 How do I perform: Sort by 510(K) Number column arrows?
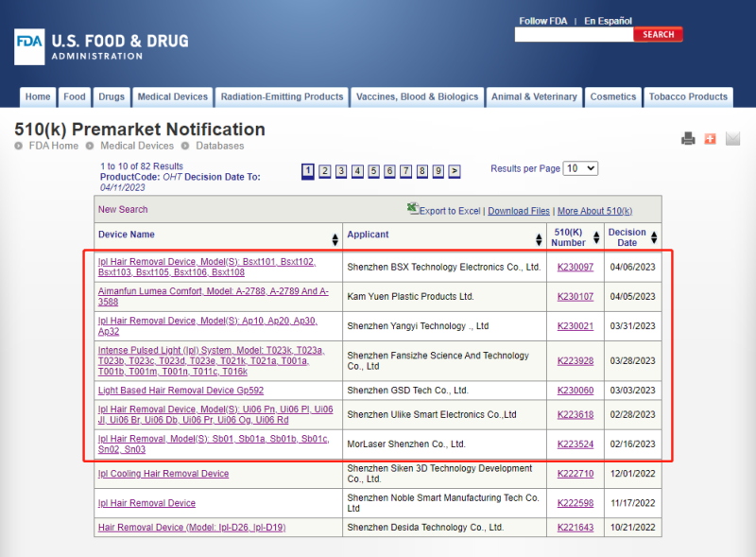pyautogui.click(x=596, y=238)
